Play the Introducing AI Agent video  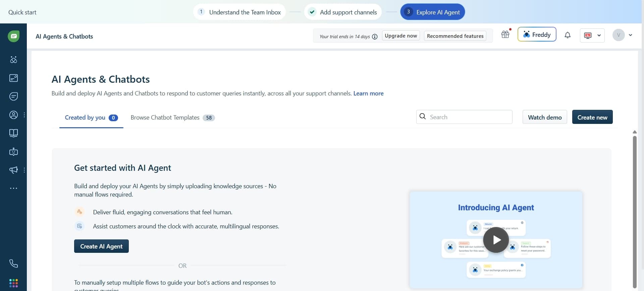pyautogui.click(x=496, y=240)
